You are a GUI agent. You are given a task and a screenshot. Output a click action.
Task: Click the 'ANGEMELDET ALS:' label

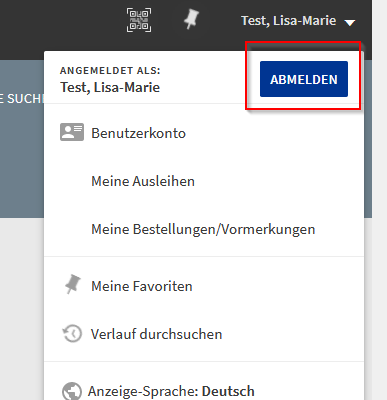click(x=110, y=71)
